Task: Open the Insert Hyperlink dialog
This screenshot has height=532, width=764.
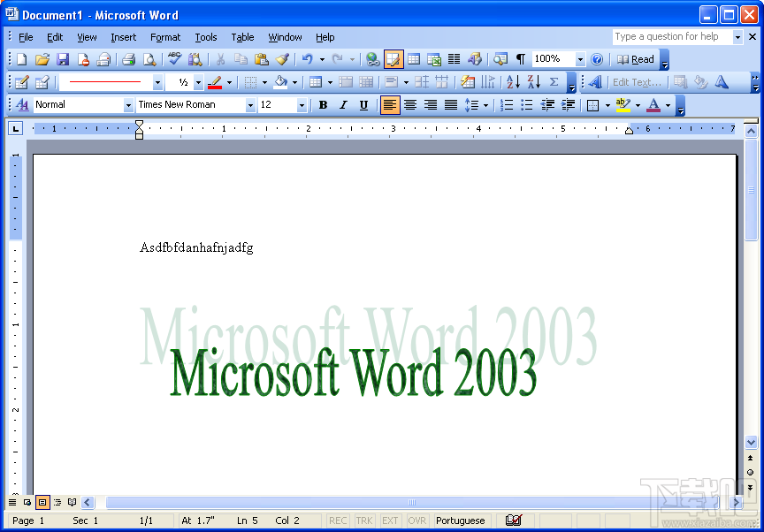Action: click(372, 59)
